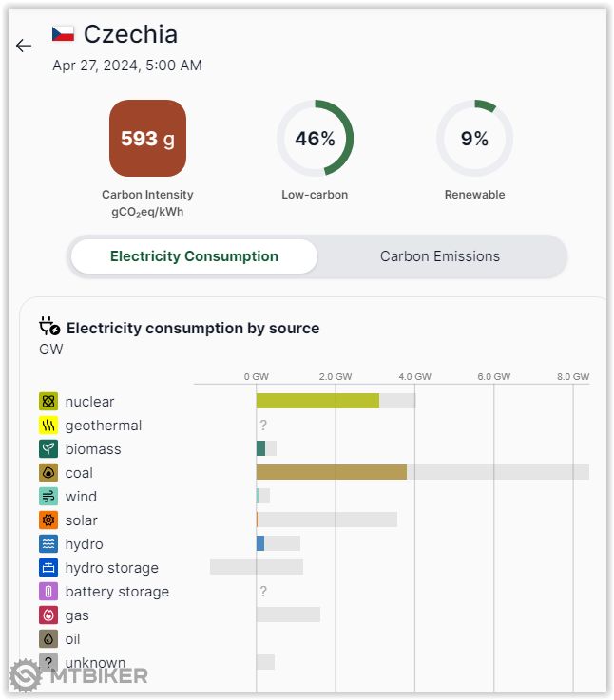Click the 46% low-carbon gauge
Viewport: 614px width, 700px height.
(315, 139)
